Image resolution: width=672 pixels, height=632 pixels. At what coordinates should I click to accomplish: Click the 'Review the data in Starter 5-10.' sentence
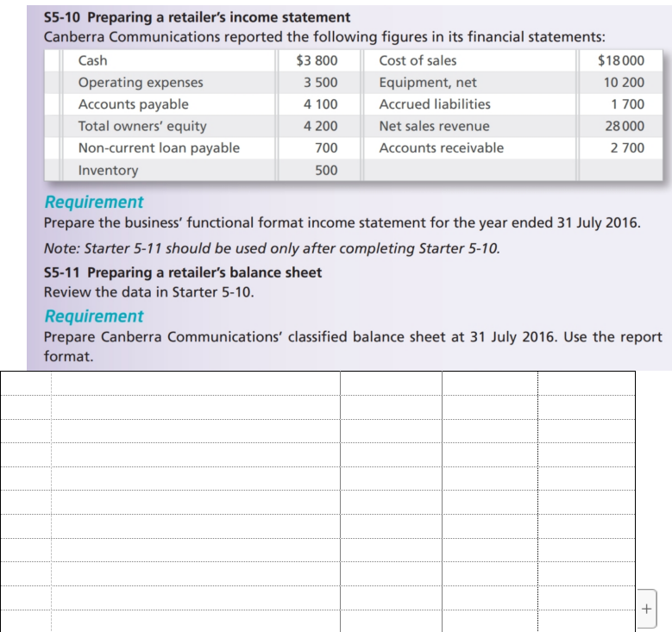pos(148,292)
